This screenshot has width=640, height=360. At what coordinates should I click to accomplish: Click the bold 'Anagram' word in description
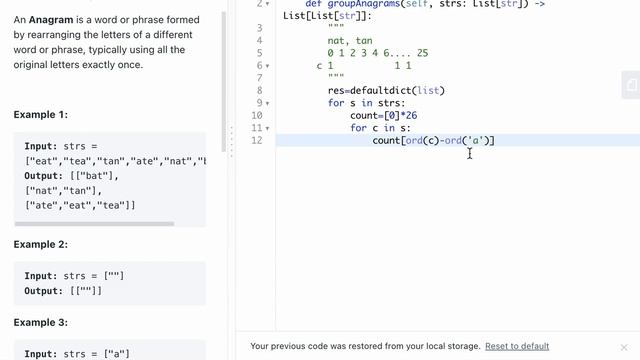(x=51, y=20)
